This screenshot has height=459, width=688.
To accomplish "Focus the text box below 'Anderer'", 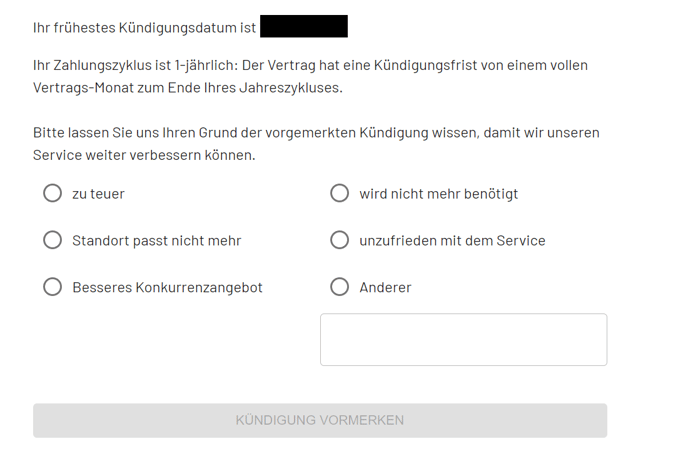I will pyautogui.click(x=463, y=340).
